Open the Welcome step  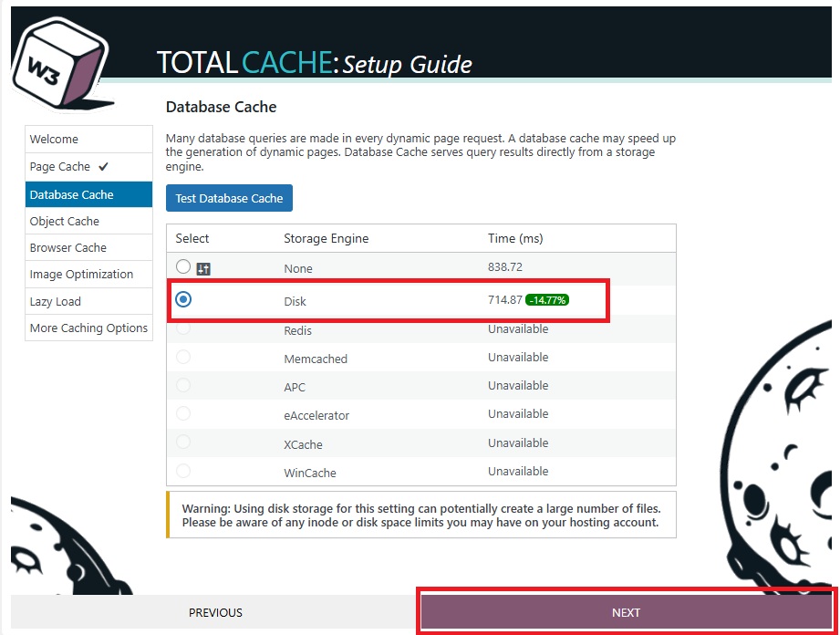click(x=89, y=140)
